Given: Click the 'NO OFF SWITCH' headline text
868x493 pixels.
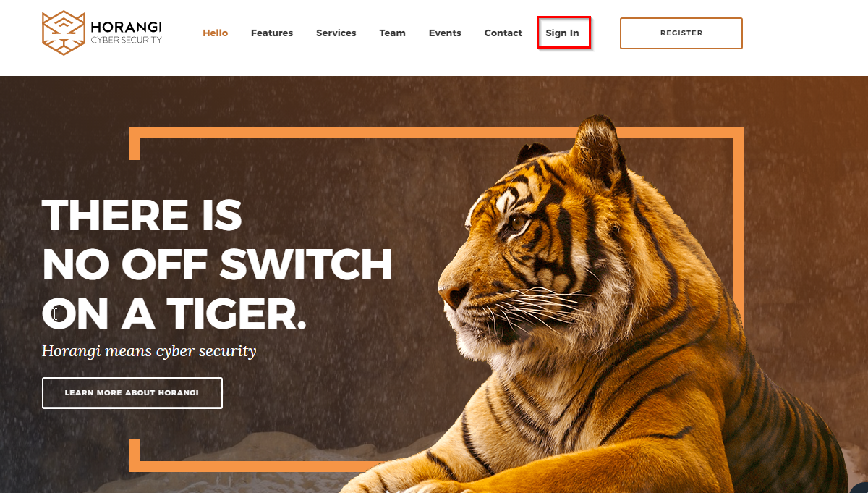Looking at the screenshot, I should pyautogui.click(x=218, y=264).
